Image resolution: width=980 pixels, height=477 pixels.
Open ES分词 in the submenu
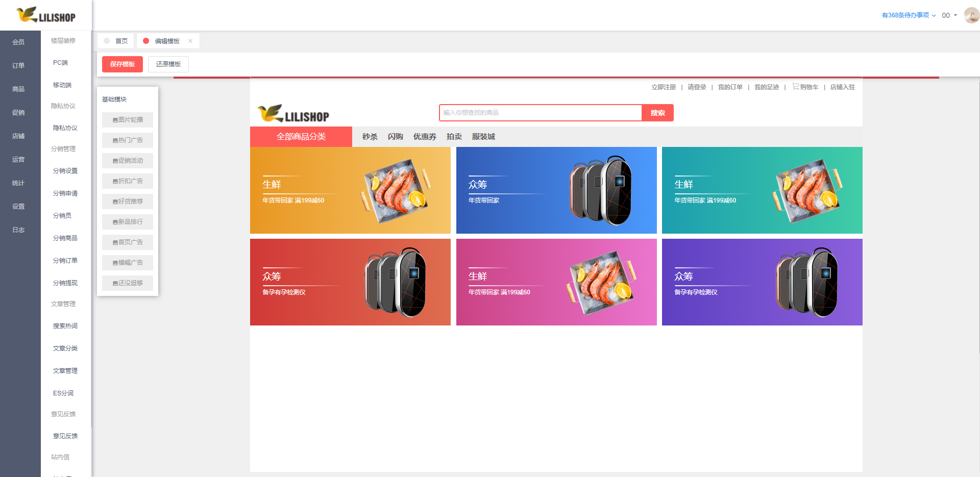(x=63, y=393)
